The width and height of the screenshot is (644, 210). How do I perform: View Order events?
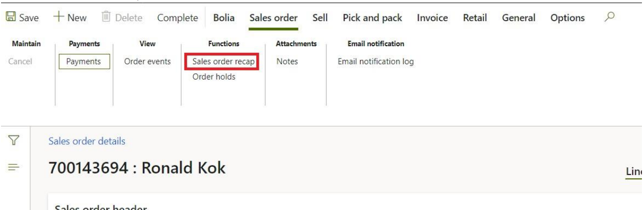pos(147,62)
